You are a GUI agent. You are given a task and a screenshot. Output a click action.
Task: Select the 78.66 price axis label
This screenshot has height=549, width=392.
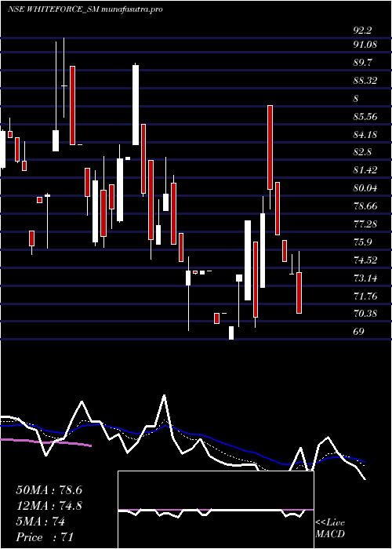click(365, 205)
